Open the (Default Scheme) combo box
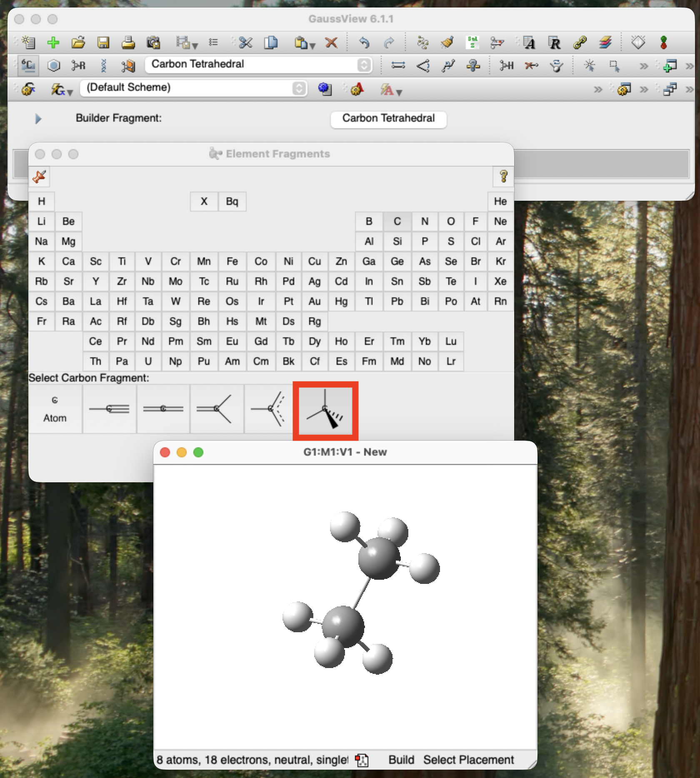Viewport: 700px width, 778px height. (x=194, y=88)
